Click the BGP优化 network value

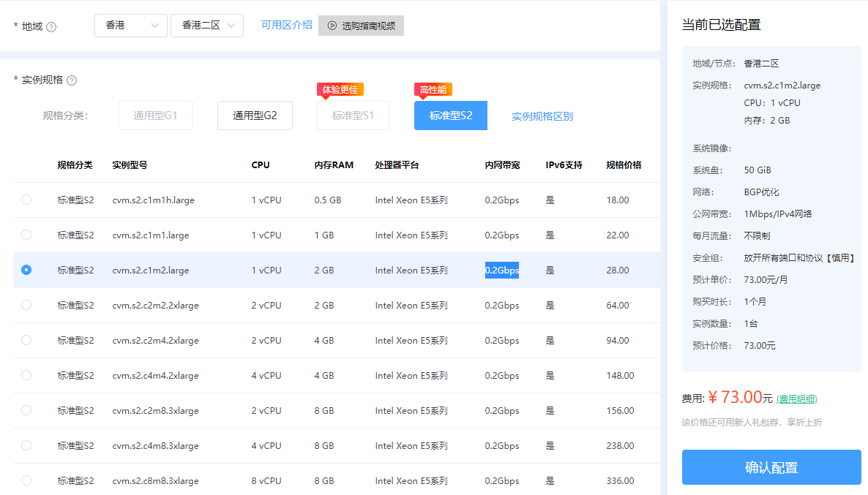click(761, 192)
